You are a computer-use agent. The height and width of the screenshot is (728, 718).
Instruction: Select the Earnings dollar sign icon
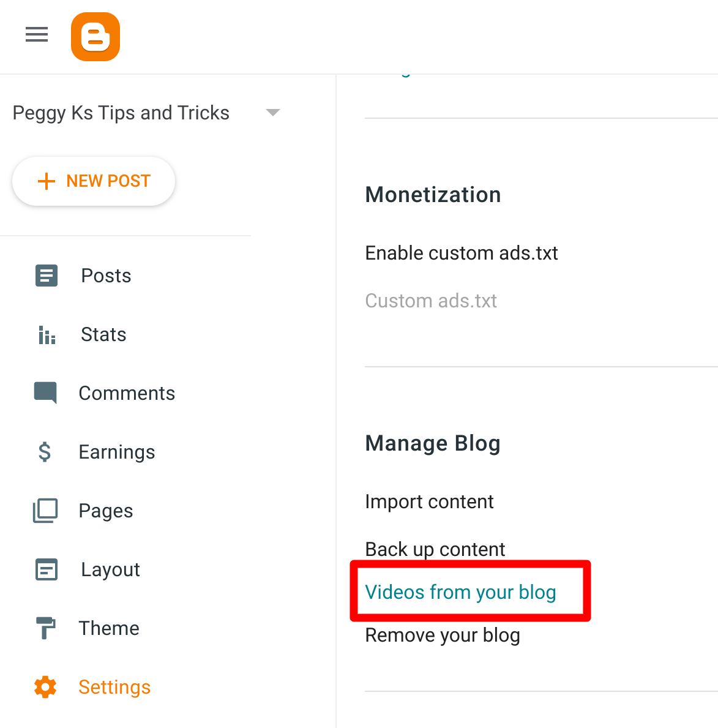tap(45, 452)
